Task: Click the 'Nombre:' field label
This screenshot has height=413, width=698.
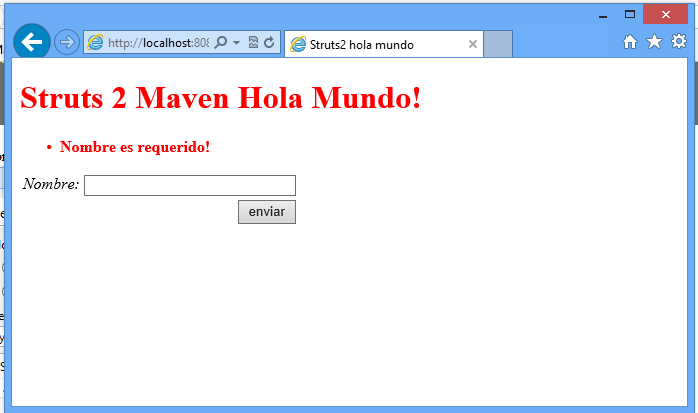Action: click(x=51, y=184)
